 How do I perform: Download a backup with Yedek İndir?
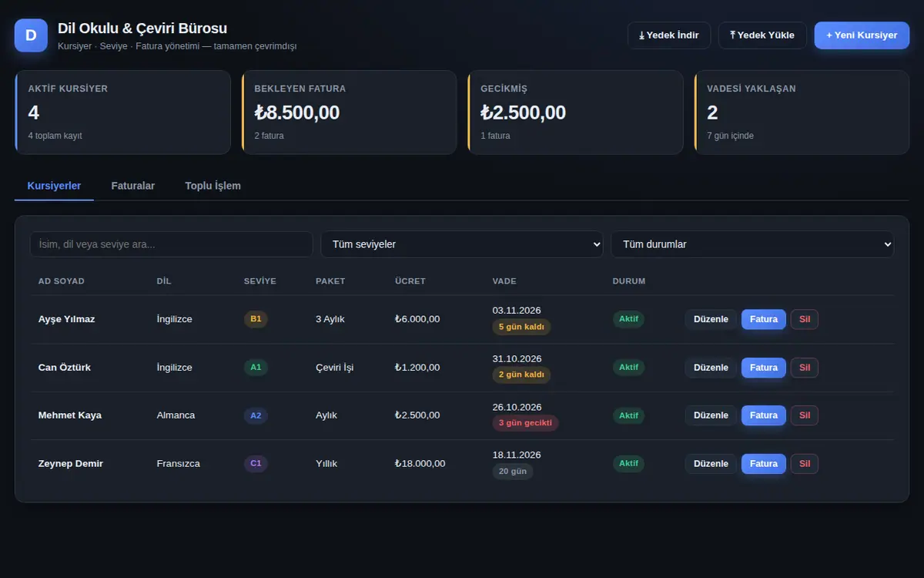coord(669,35)
